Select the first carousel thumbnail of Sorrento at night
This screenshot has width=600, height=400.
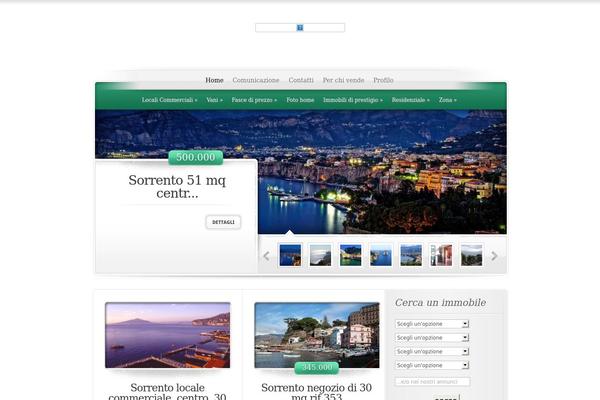click(290, 255)
